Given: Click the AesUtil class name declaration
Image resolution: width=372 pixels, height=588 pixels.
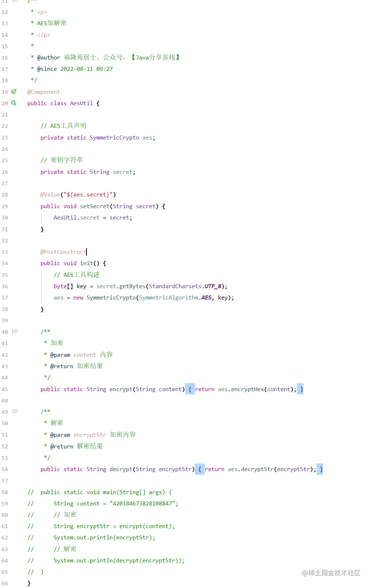Looking at the screenshot, I should pos(81,103).
